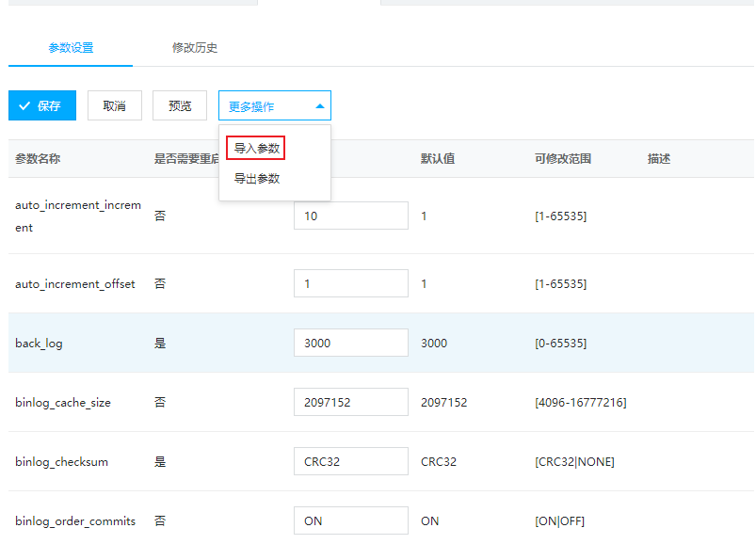Screen dimensions: 756x544
Task: Switch to the 参数设置 tab
Action: (71, 47)
